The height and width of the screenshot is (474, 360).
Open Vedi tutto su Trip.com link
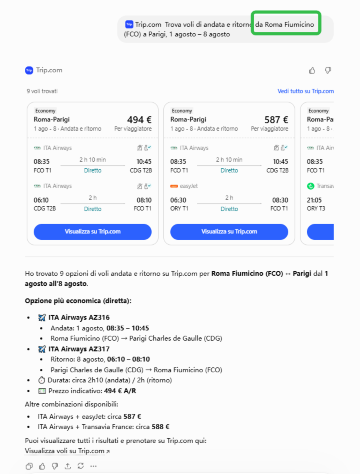point(306,91)
